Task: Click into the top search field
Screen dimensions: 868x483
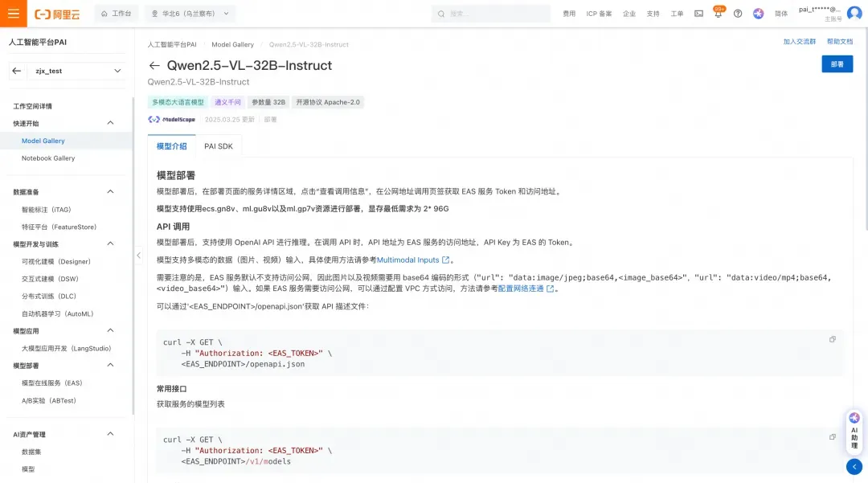Action: (x=491, y=14)
